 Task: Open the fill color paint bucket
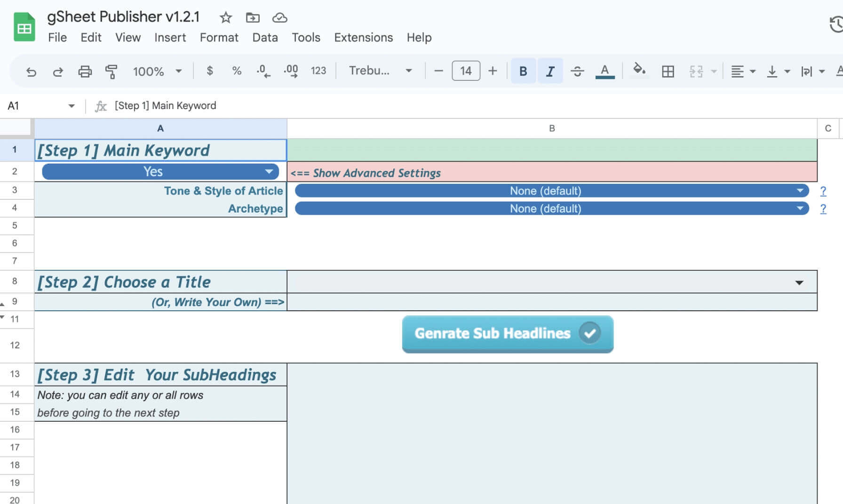tap(638, 70)
